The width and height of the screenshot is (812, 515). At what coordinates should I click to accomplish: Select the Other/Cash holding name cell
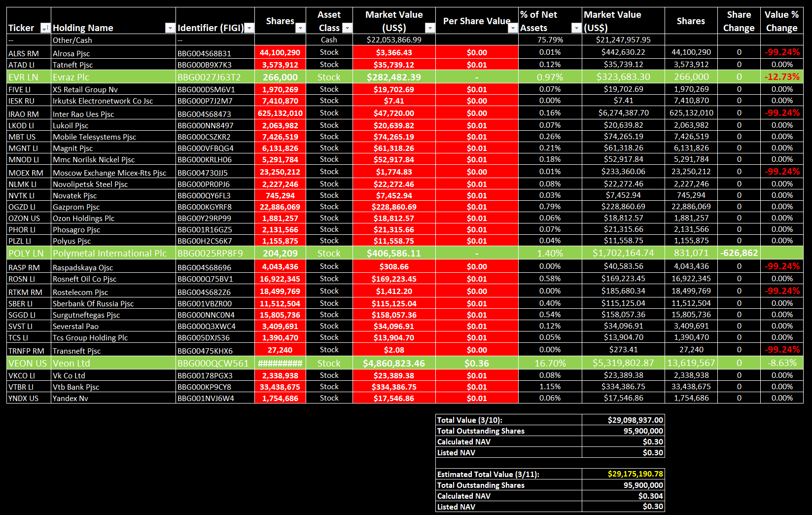pyautogui.click(x=113, y=40)
